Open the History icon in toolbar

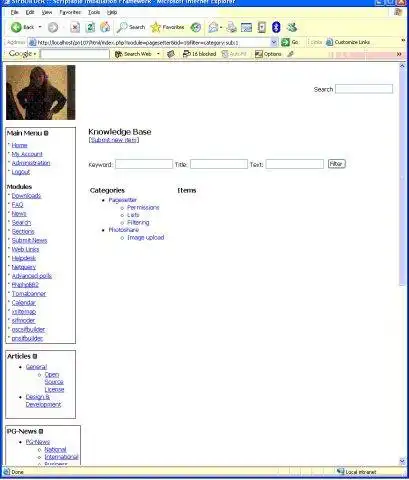(x=196, y=27)
